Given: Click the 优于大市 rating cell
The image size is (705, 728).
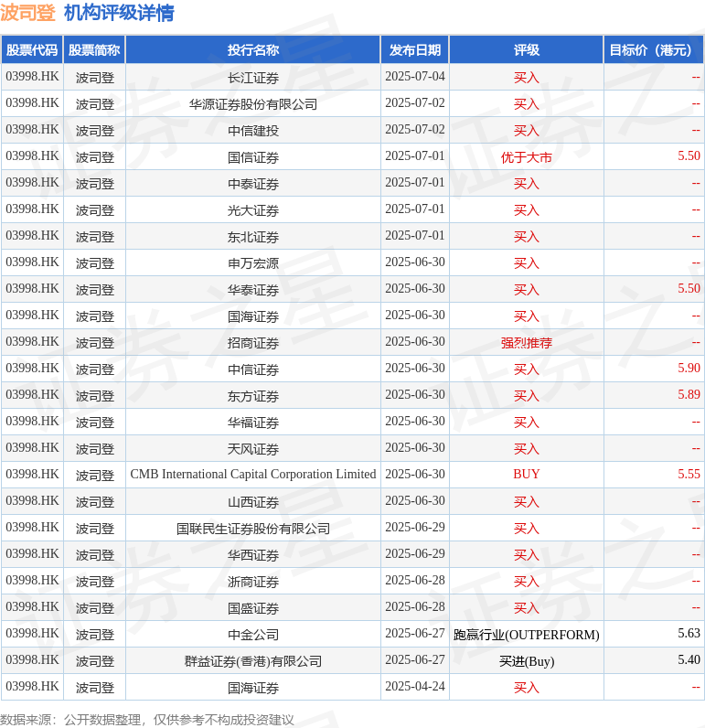Looking at the screenshot, I should point(527,157).
